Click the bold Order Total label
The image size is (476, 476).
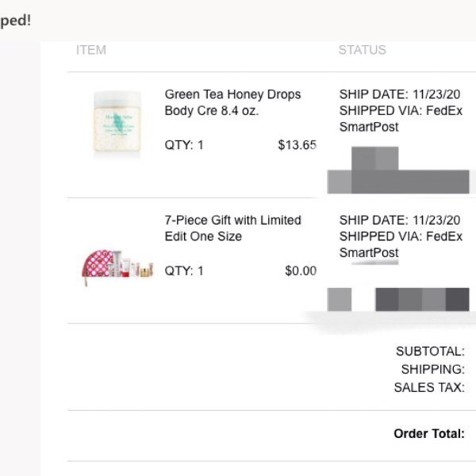pos(429,433)
